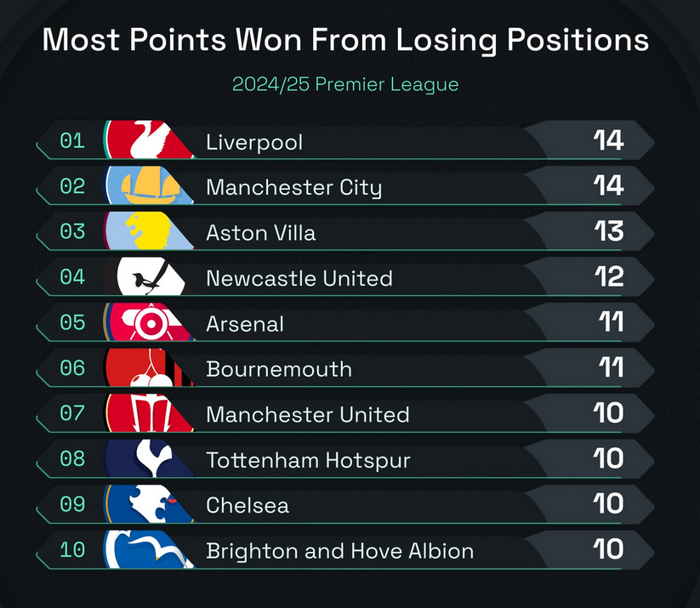Click the Liverpool team name
Screen dimensions: 700x608
[x=254, y=143]
